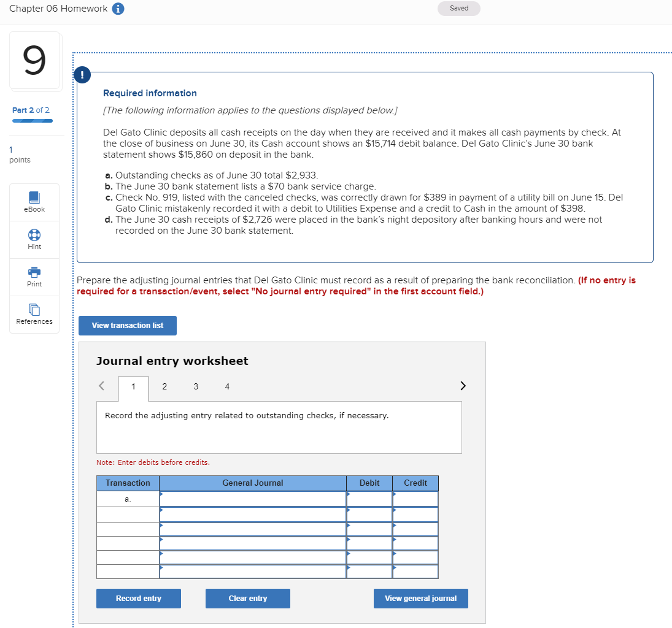
Task: Open the Credit cell dropdown in the first row
Action: tap(415, 499)
